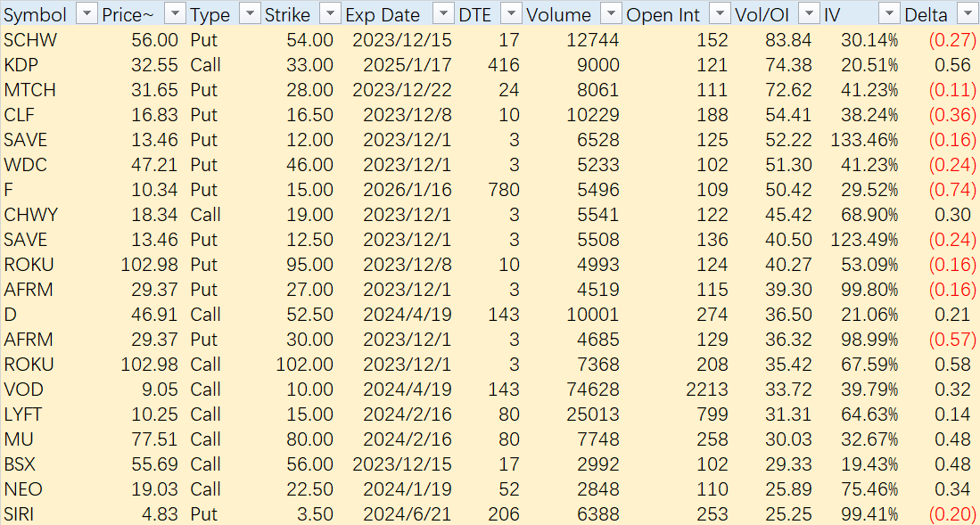
Task: Select the SIRI symbol cell
Action: tap(19, 514)
